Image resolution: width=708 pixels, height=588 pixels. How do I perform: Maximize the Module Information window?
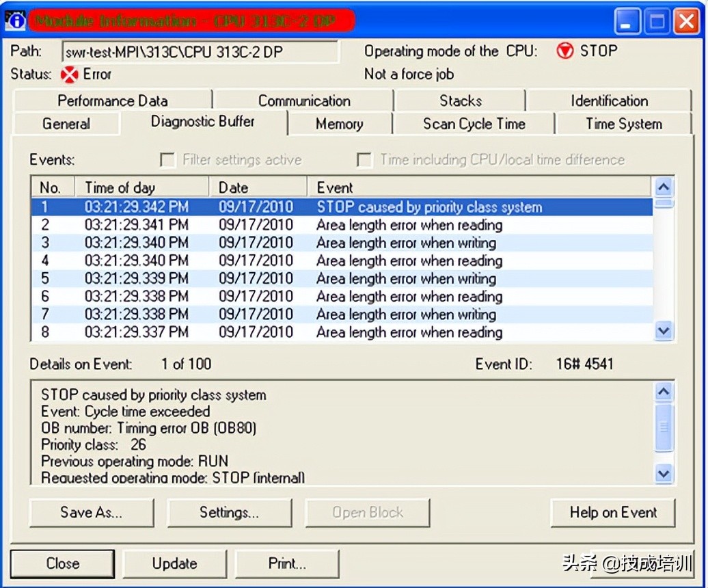tap(657, 23)
